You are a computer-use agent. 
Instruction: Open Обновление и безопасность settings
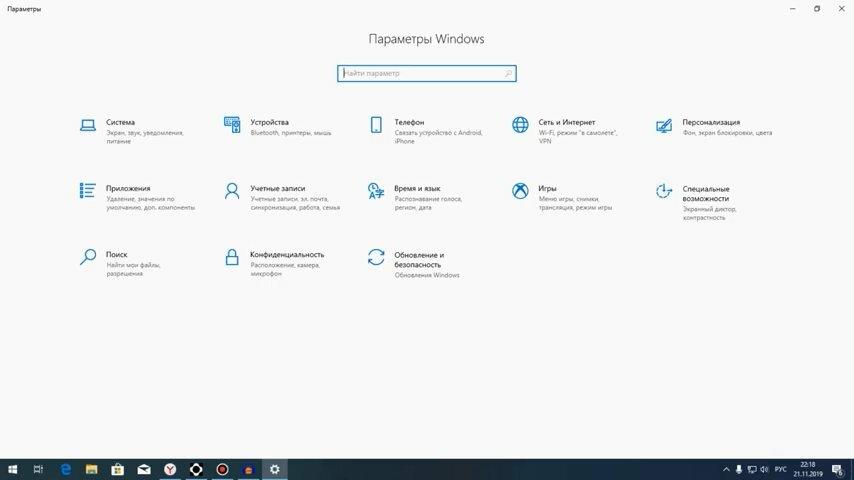click(x=413, y=264)
